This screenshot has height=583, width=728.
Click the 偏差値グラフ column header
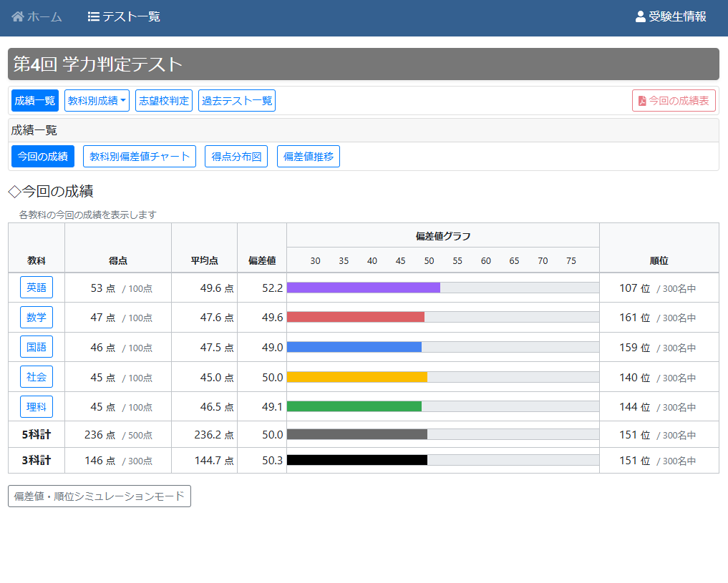[443, 236]
